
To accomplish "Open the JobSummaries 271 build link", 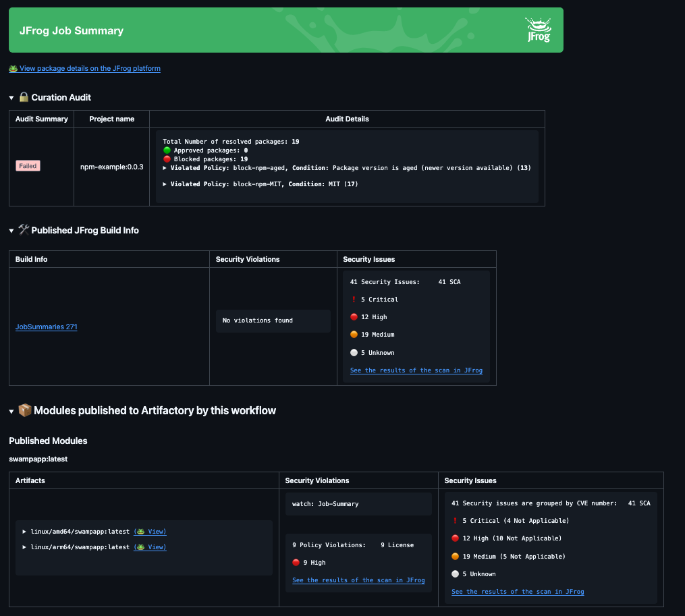I will coord(47,327).
